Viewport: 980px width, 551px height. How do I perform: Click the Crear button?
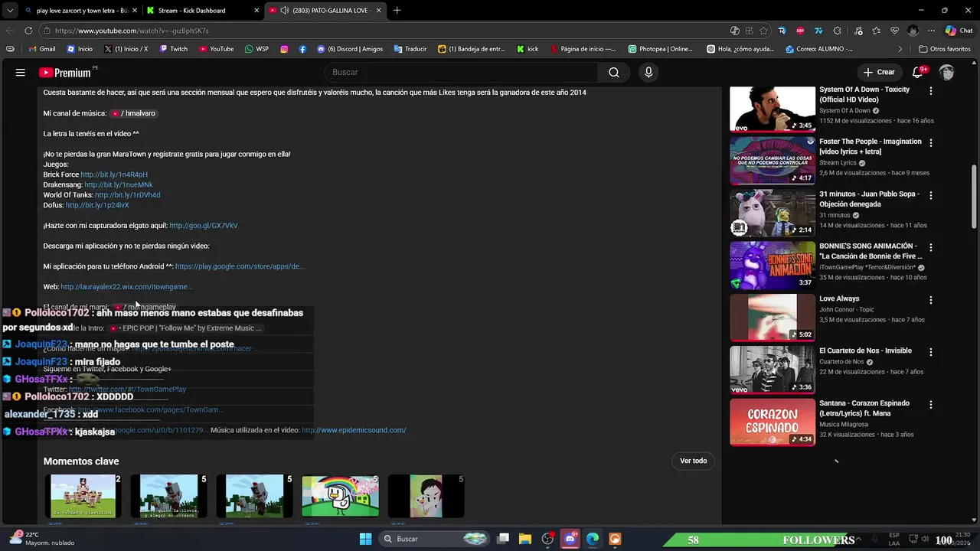(878, 72)
